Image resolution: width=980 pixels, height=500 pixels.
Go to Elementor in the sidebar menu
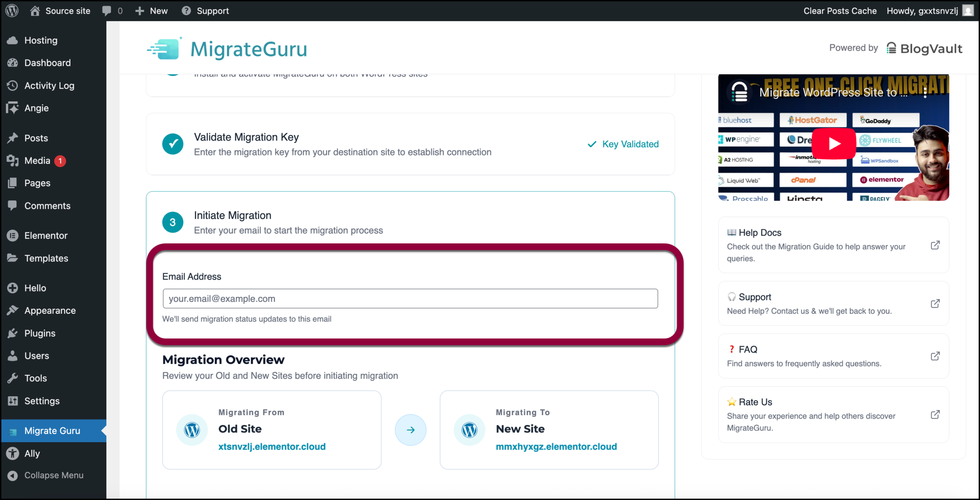point(46,236)
